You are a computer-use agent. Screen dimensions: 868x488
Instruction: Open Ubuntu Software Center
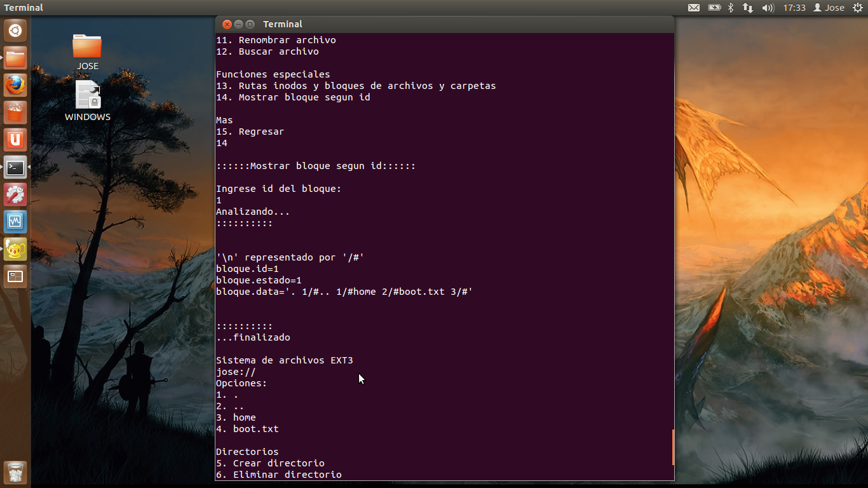[15, 113]
